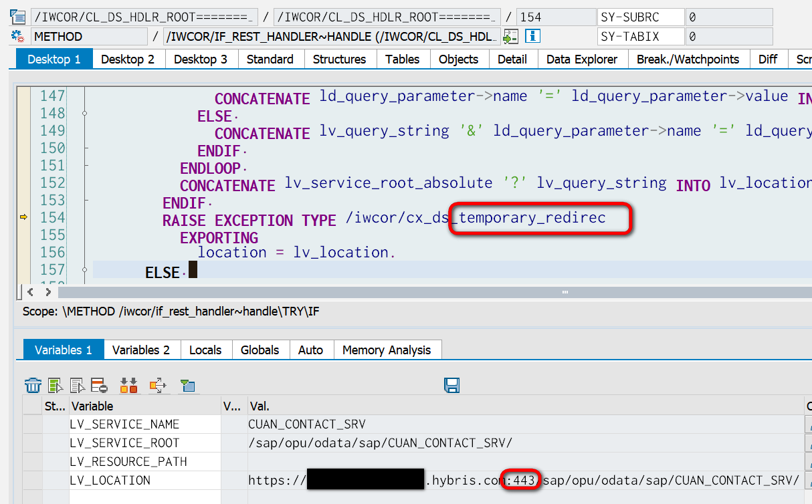Click the green select-all rows icon
Screen dimensions: 812x504
click(56, 385)
